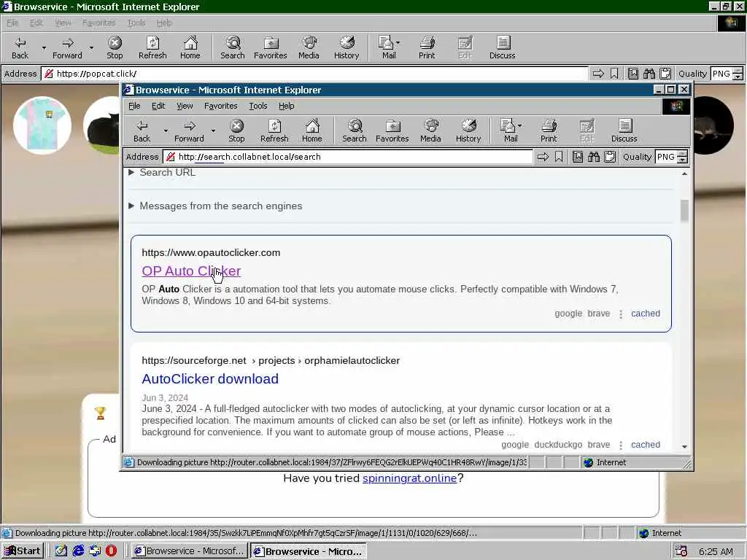Click the trophy icon on popcat page
This screenshot has width=747, height=560.
100,413
